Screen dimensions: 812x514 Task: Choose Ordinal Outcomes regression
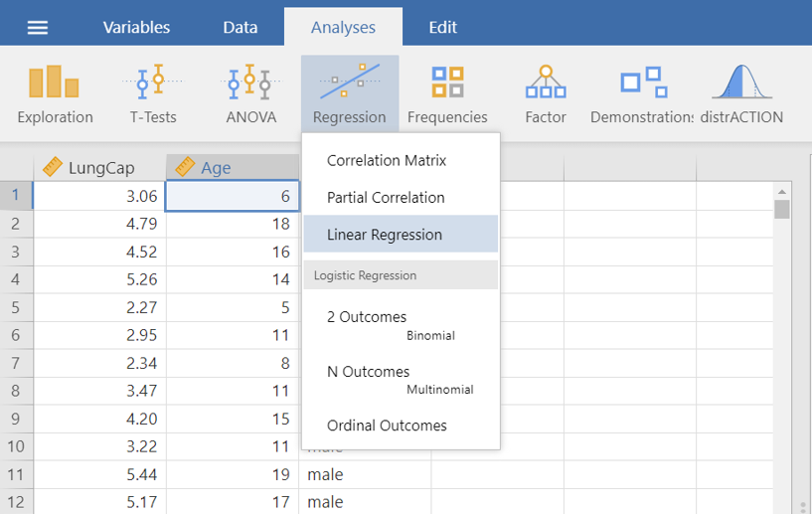(387, 426)
